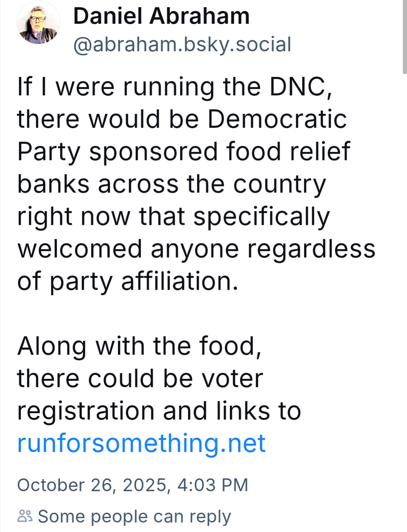Click the words "Democratic" in the post

tap(277, 119)
